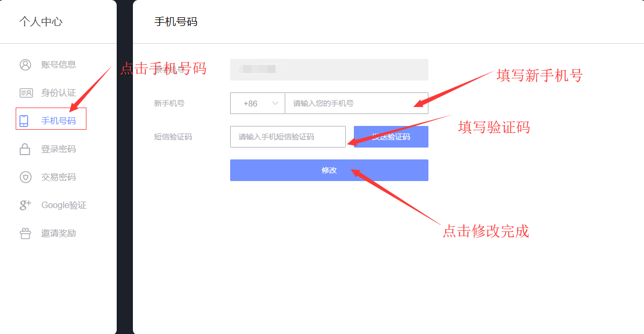Open the +86 country code dropdown
This screenshot has height=334, width=644.
(x=258, y=103)
